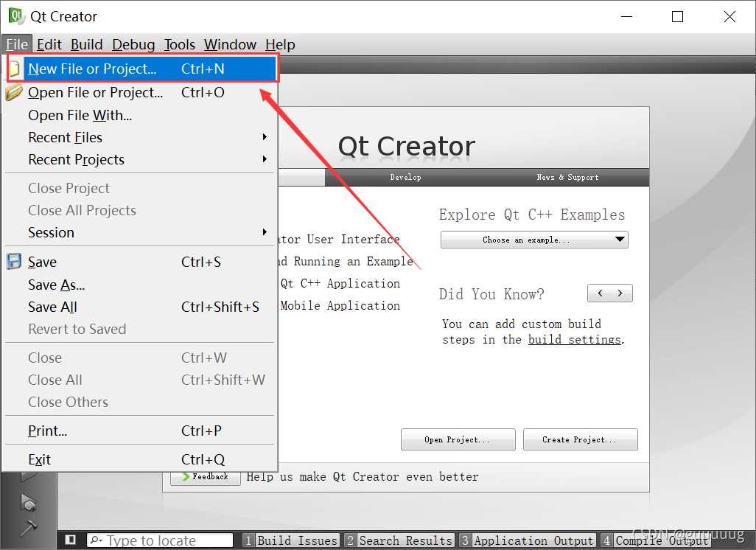Choose Open File or Project
Viewport: 756px width, 550px height.
(140, 92)
